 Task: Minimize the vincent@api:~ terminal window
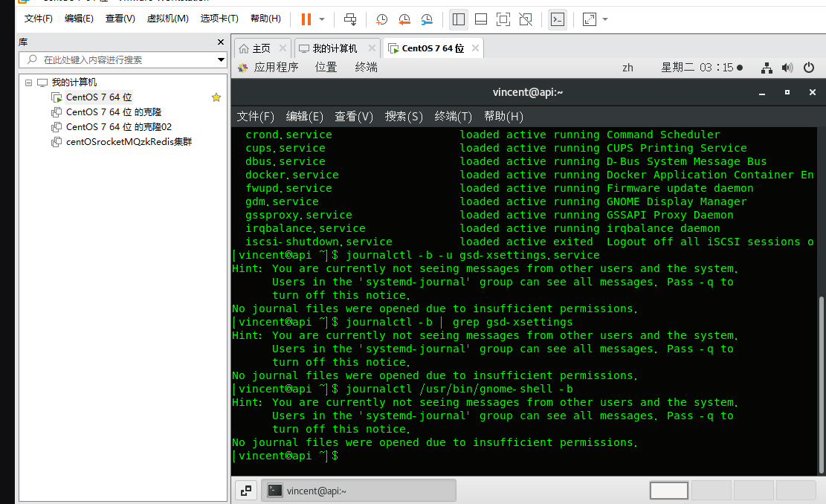click(762, 93)
